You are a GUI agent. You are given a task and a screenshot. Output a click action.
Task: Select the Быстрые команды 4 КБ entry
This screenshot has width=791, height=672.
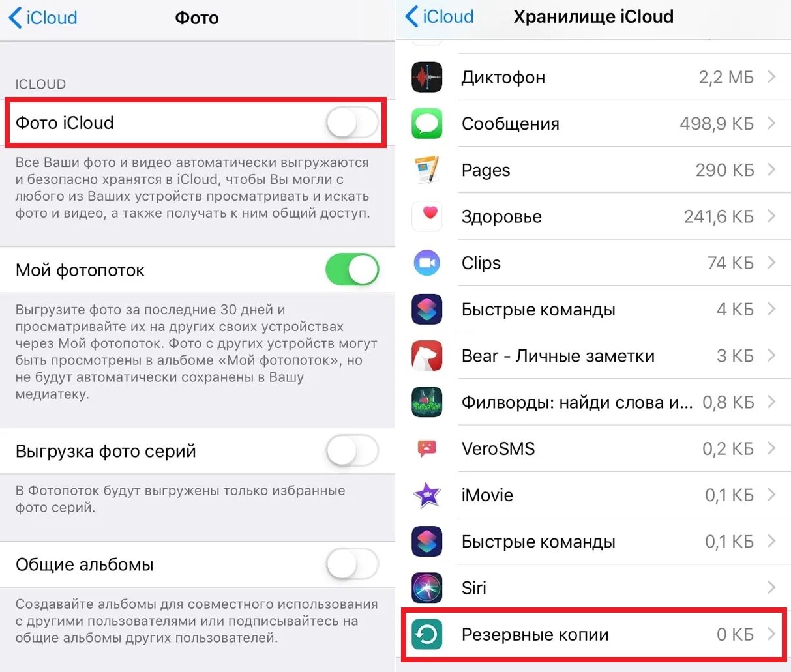point(593,310)
